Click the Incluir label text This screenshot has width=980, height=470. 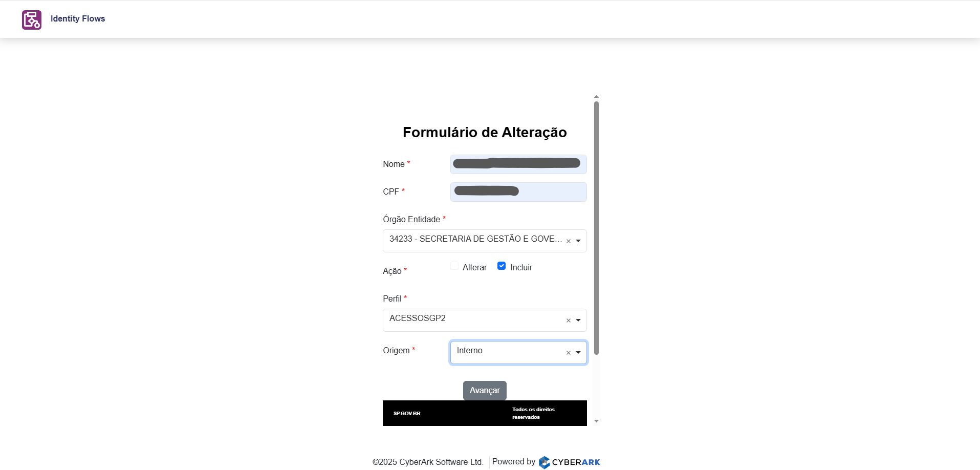[521, 268]
